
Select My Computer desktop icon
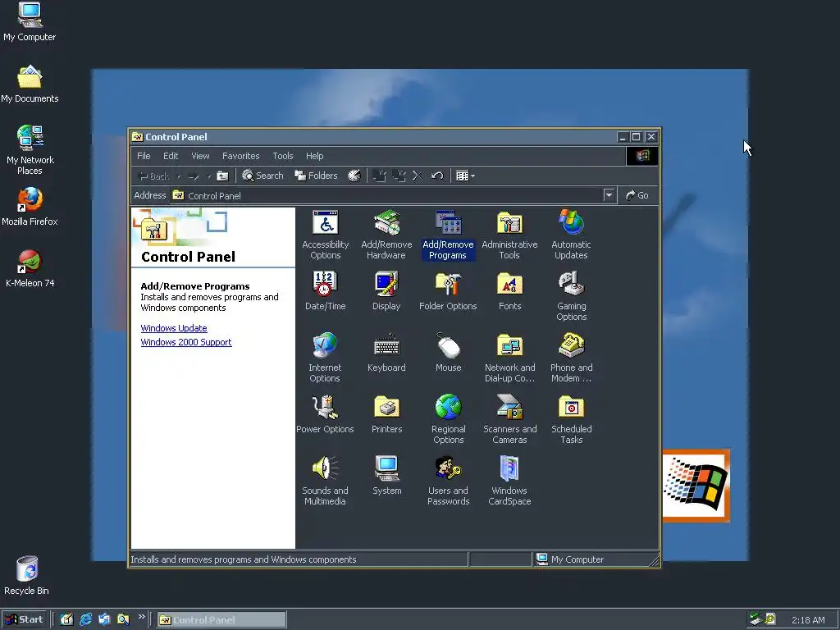pos(30,22)
